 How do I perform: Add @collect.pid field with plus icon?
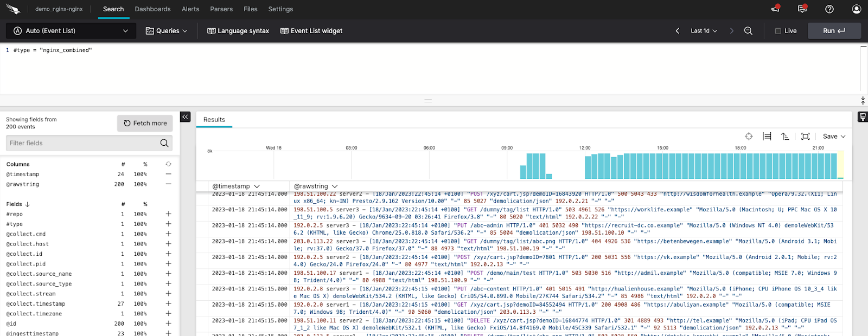(x=168, y=264)
